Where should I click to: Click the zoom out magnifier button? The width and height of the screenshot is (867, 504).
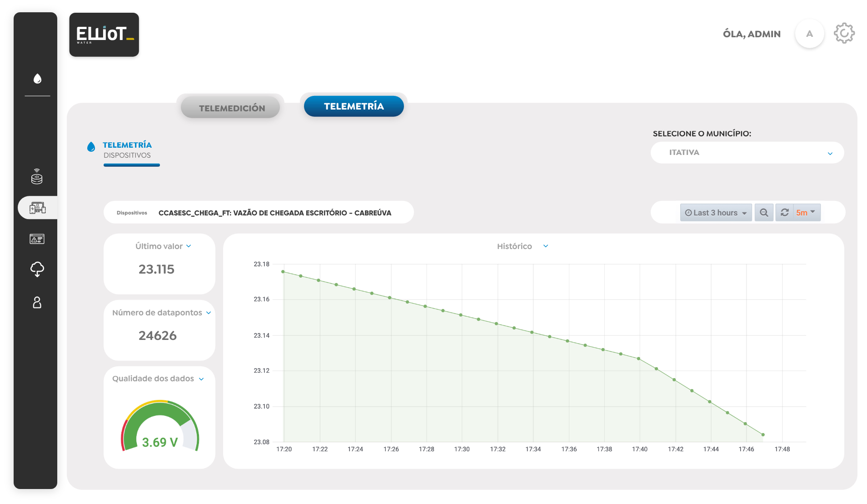coord(764,213)
